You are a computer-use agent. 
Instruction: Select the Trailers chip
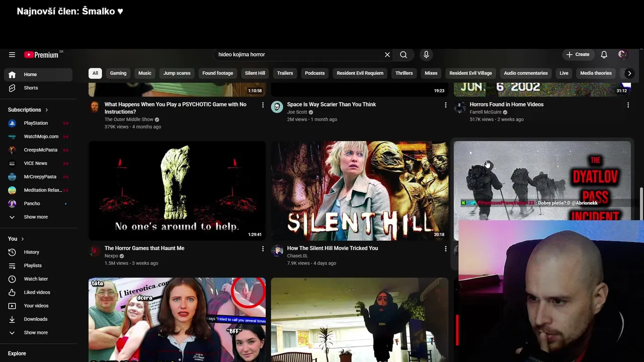coord(285,73)
